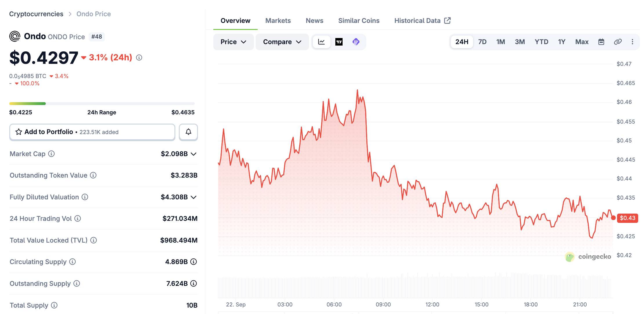This screenshot has height=314, width=644.
Task: Switch to TradingView chart view
Action: (x=339, y=42)
